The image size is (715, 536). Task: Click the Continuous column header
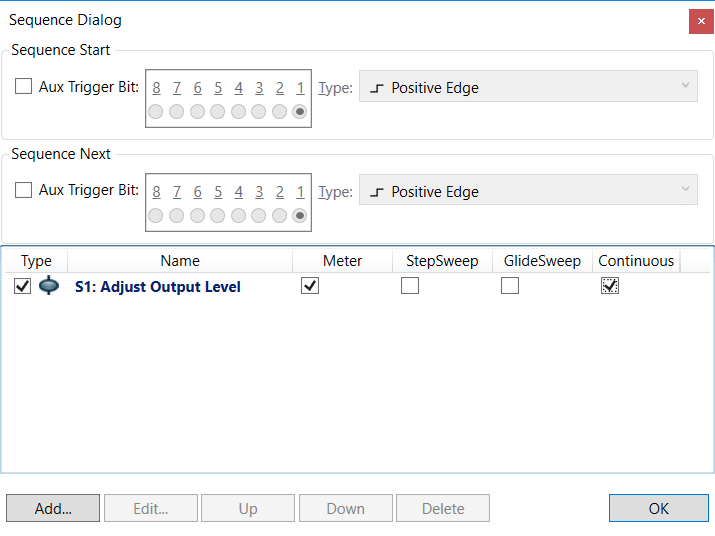pos(636,261)
